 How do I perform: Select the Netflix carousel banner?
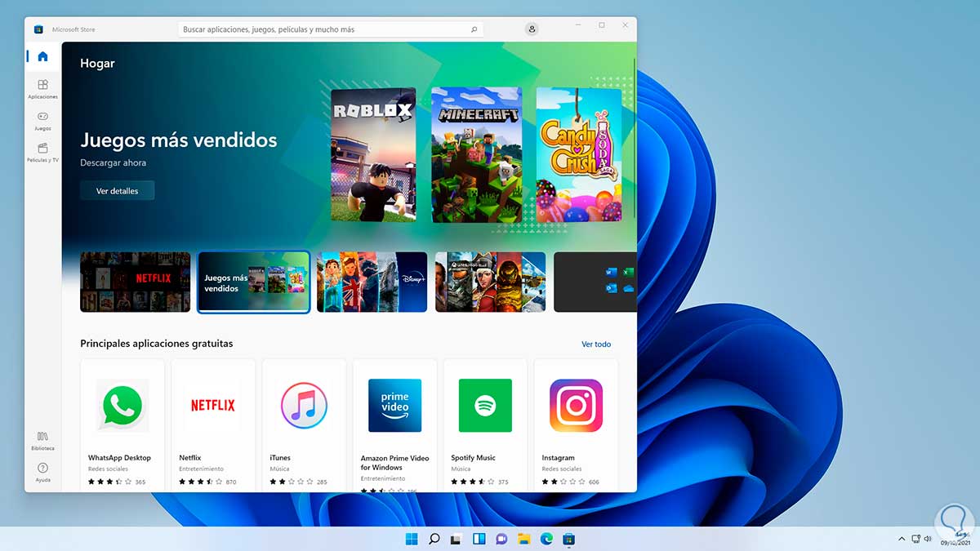click(x=136, y=282)
